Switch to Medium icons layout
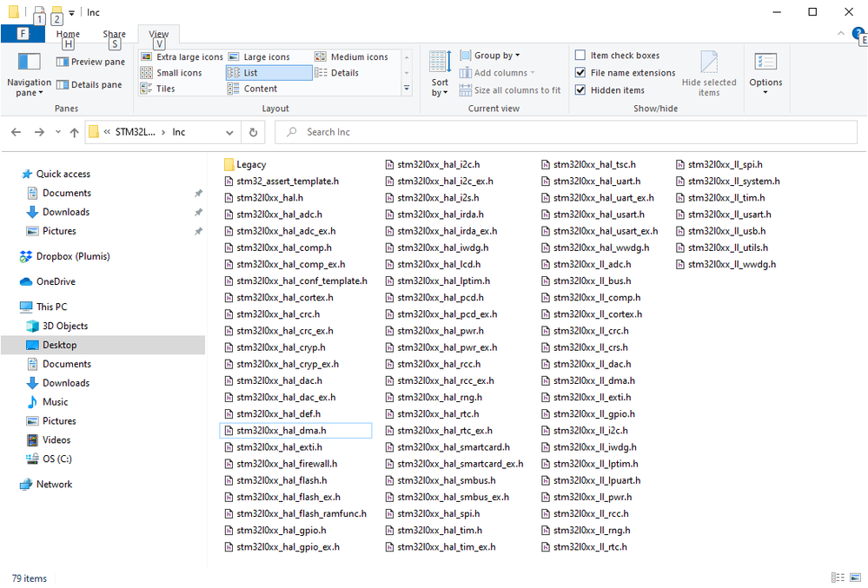 click(x=352, y=56)
